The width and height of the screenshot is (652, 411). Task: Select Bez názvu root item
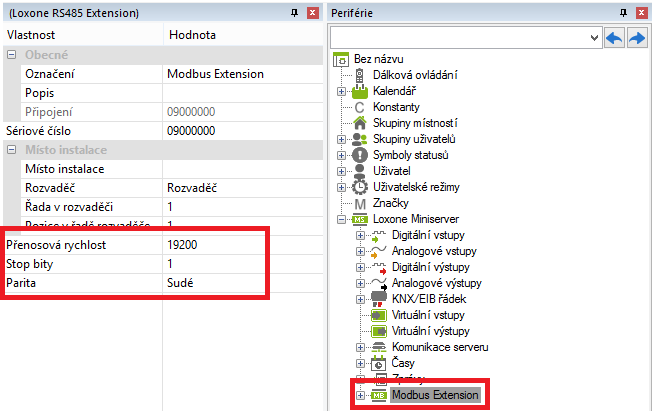(x=378, y=59)
